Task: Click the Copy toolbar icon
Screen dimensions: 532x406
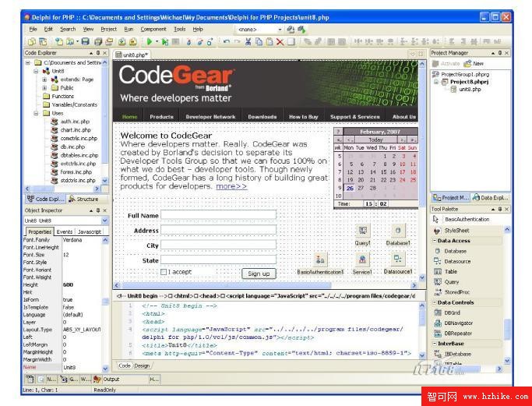Action: tap(259, 42)
